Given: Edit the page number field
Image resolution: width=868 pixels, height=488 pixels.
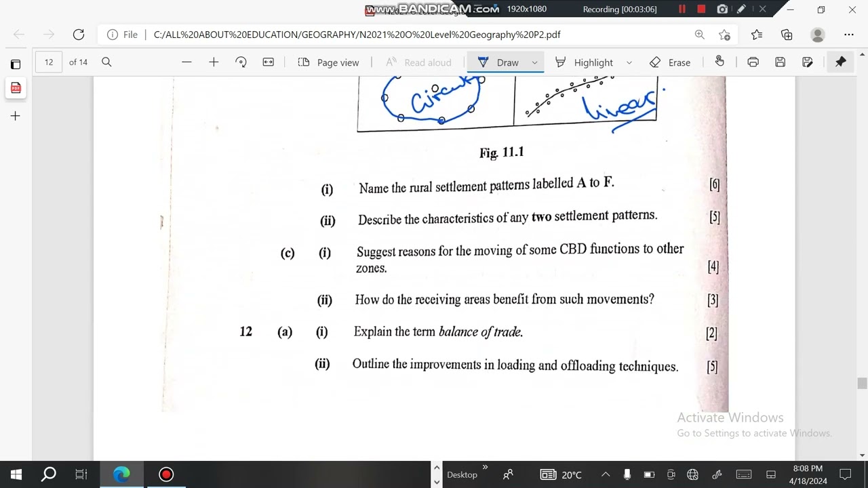Looking at the screenshot, I should click(x=49, y=62).
